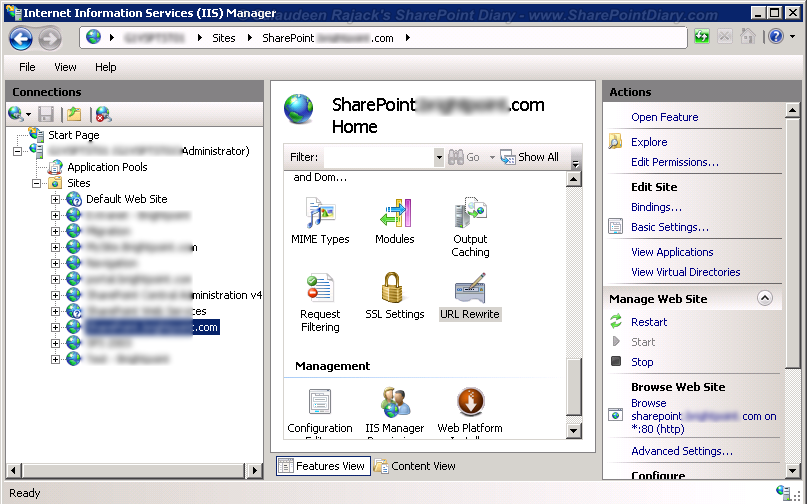Open the URL Rewrite feature
The width and height of the screenshot is (808, 504).
[470, 296]
